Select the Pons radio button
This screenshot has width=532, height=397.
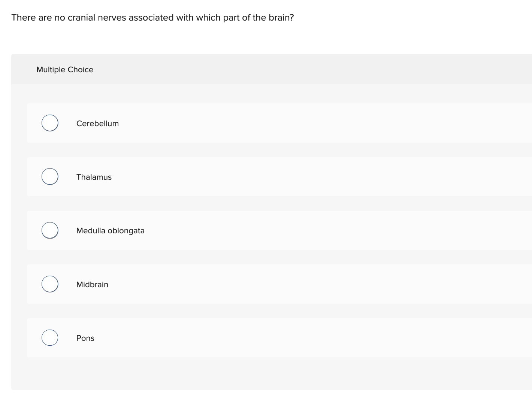[49, 337]
